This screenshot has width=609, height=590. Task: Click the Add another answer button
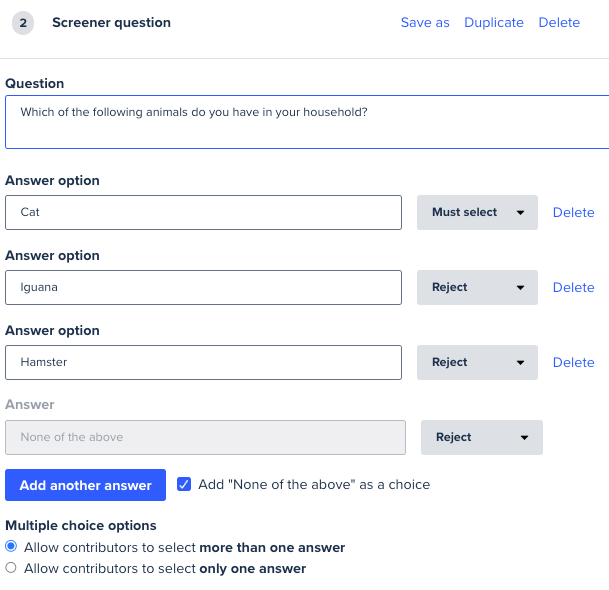click(x=85, y=485)
